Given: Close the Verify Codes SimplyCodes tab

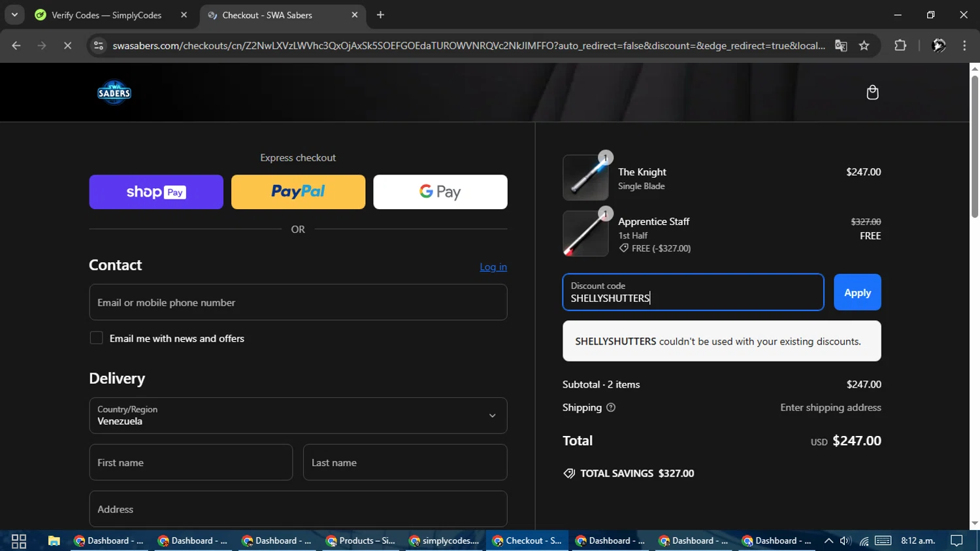Looking at the screenshot, I should 184,15.
